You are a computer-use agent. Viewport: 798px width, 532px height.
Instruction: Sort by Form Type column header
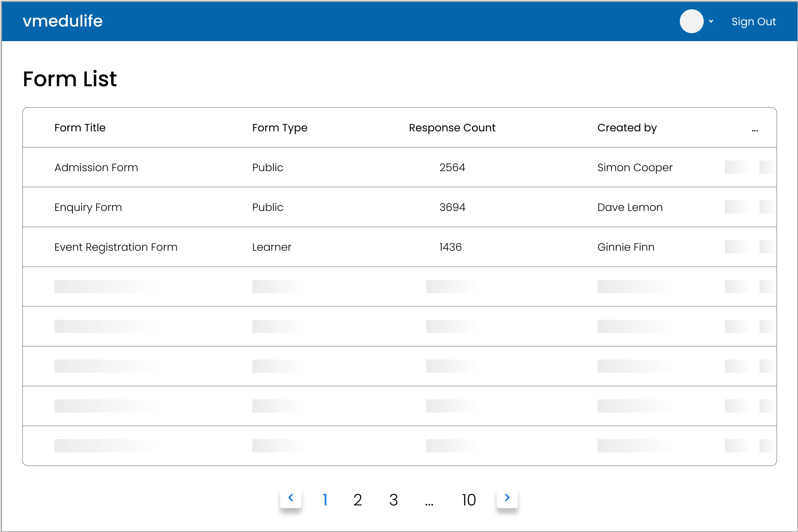pos(279,128)
